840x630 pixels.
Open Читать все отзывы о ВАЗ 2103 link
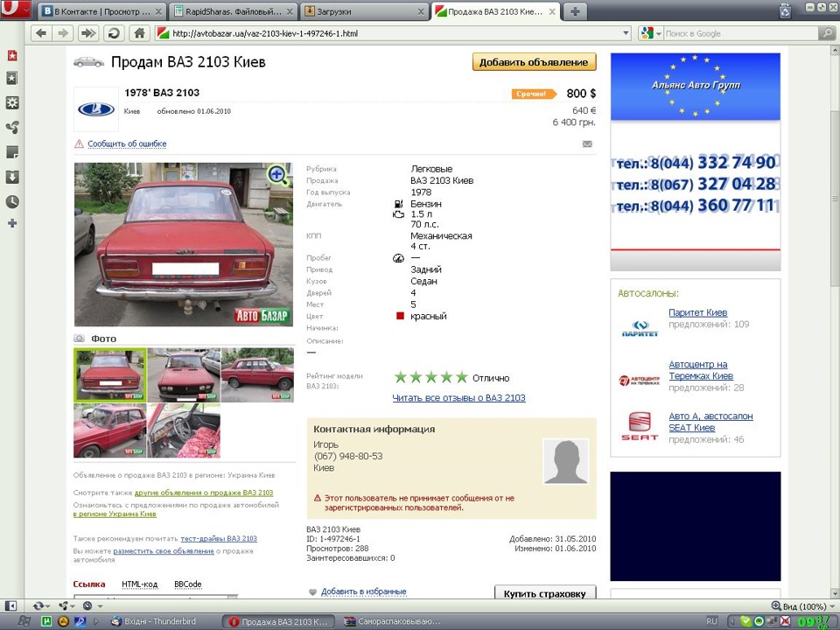pyautogui.click(x=458, y=397)
